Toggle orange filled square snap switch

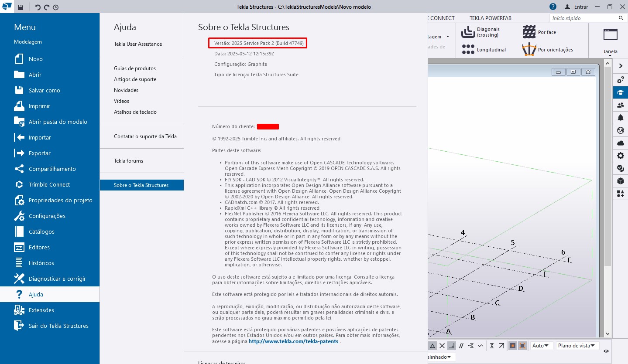[x=512, y=346]
